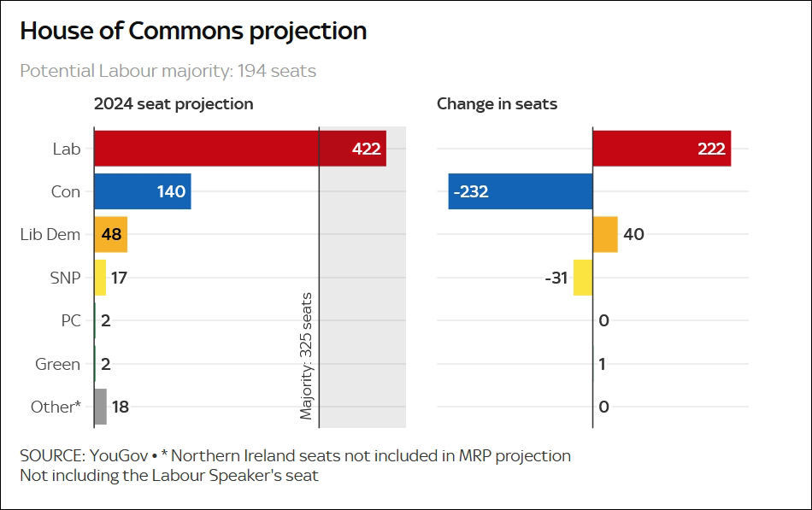Click the "Potential Labour majority: 194 seats" subtitle
Viewport: 812px width, 510px height.
[x=168, y=71]
